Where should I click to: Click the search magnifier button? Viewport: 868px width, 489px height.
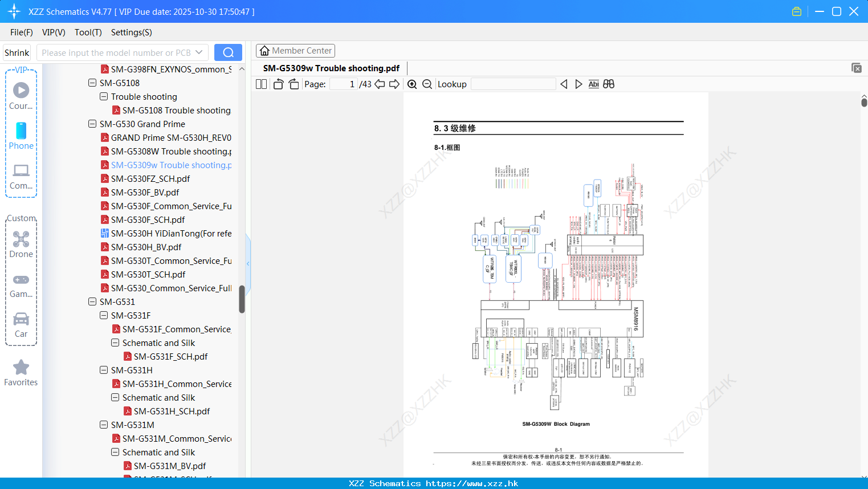click(228, 52)
